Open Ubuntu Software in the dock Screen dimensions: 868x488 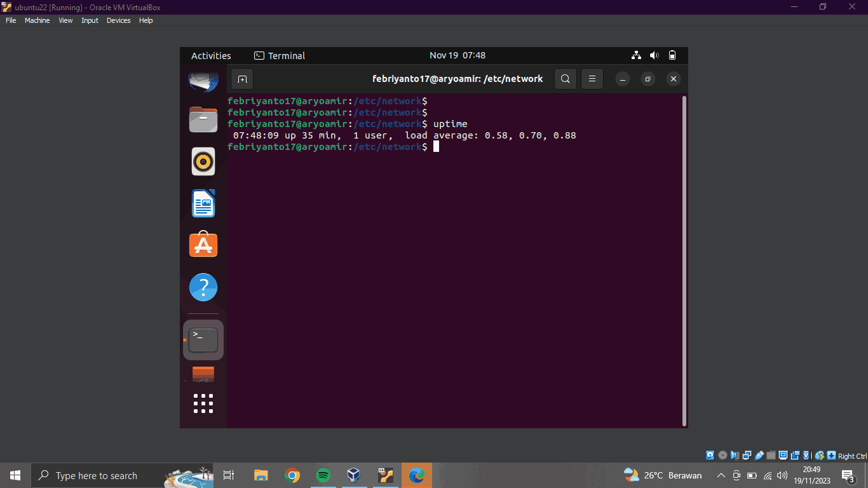click(203, 245)
